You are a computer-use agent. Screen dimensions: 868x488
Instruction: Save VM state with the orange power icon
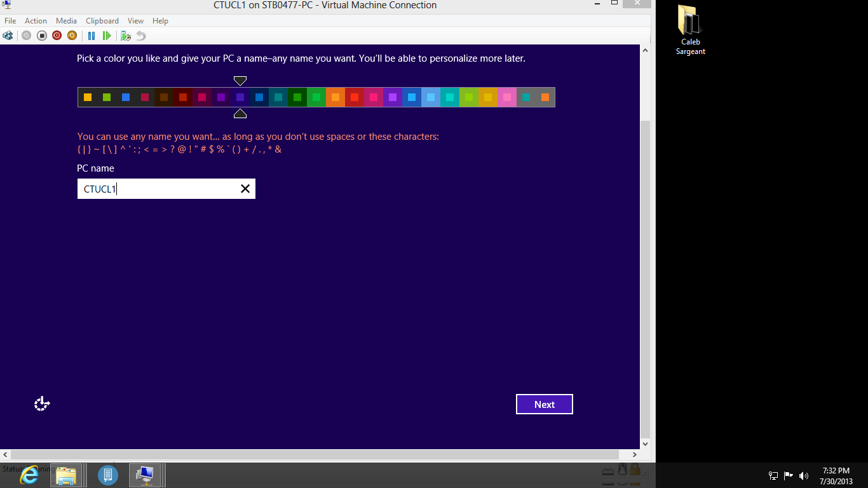(72, 36)
